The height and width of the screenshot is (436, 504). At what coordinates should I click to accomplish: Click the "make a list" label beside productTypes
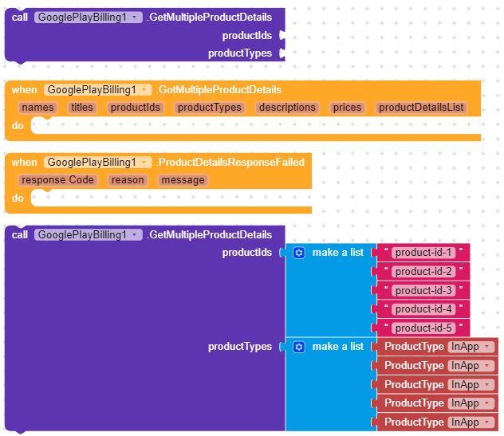pos(337,347)
